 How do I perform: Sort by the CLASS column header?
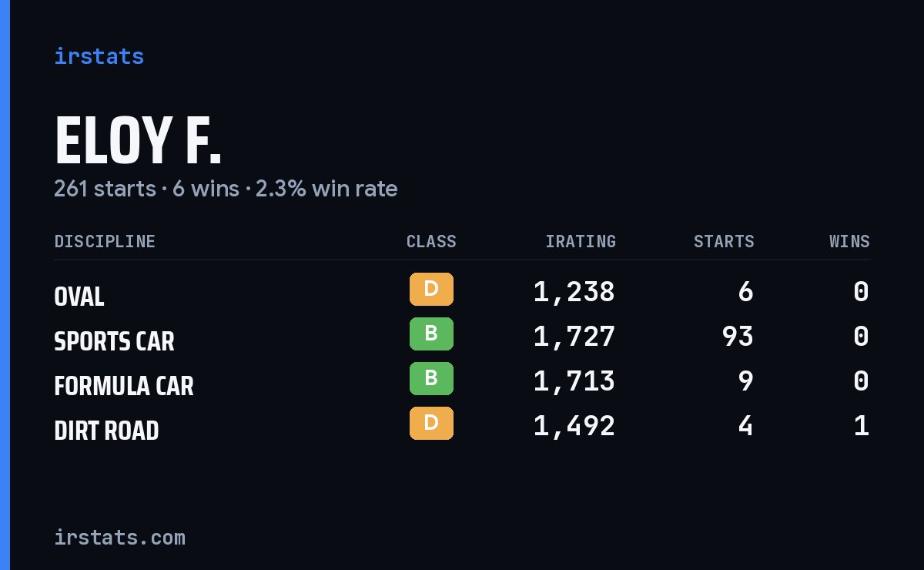(x=431, y=241)
